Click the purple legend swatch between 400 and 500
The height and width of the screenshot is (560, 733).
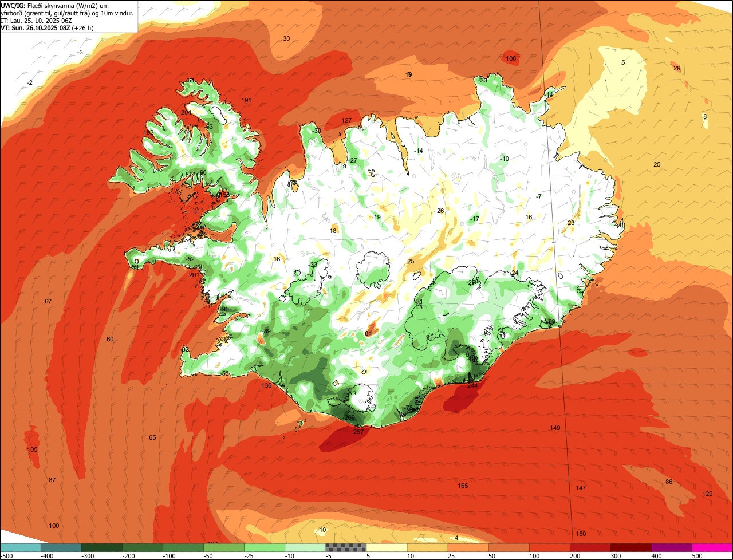672,548
